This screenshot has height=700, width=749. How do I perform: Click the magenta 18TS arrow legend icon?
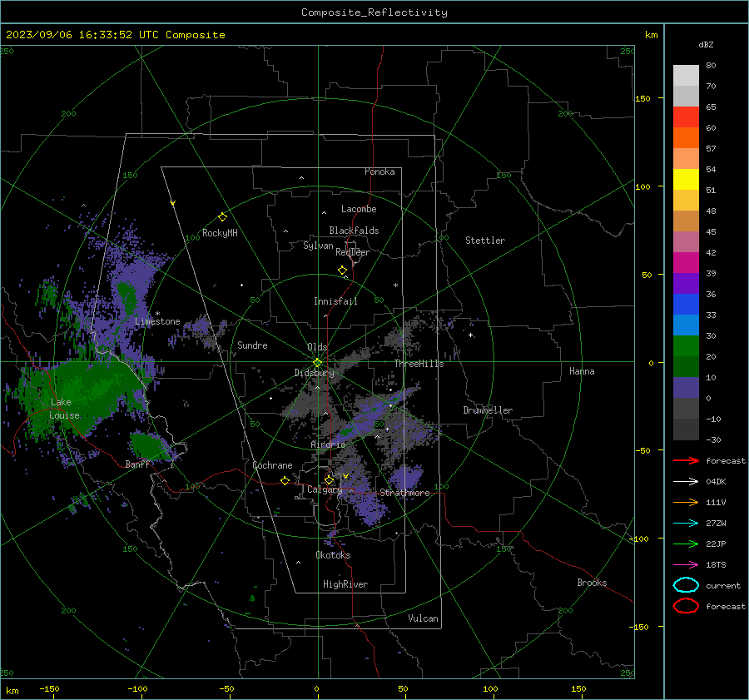click(x=686, y=565)
